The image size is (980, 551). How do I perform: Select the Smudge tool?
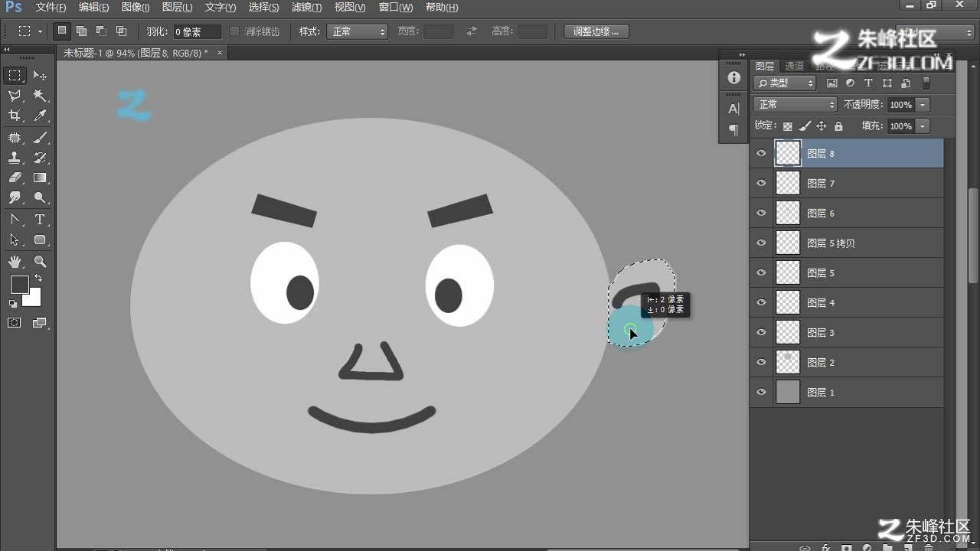pyautogui.click(x=15, y=197)
